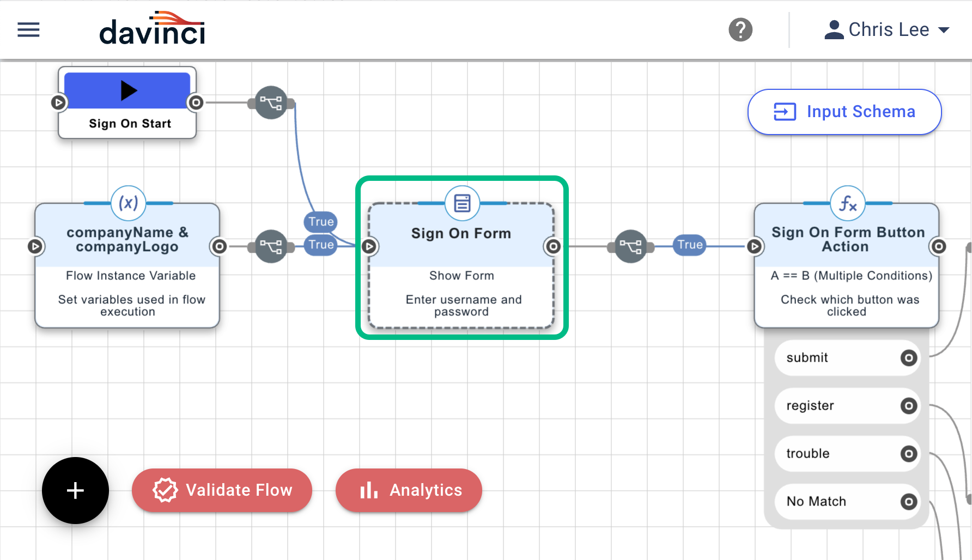The width and height of the screenshot is (972, 560).
Task: Click the Validate Flow button
Action: [221, 490]
